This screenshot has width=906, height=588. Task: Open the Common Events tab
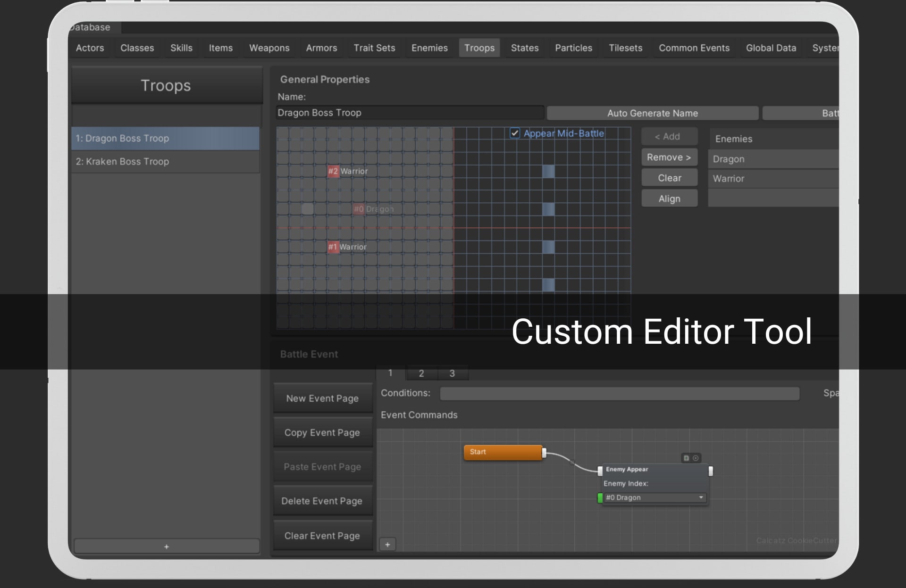tap(694, 48)
